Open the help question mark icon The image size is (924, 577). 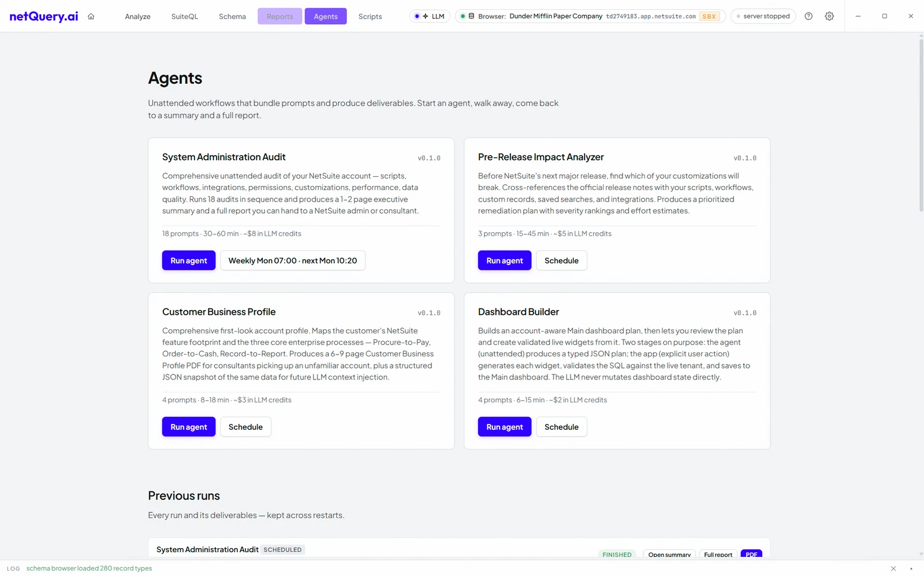pyautogui.click(x=808, y=16)
